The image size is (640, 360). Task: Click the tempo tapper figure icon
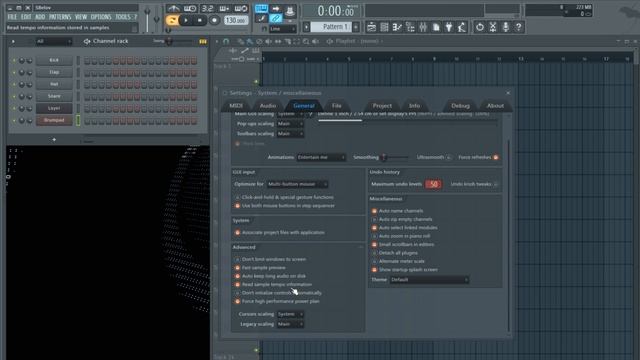[462, 27]
